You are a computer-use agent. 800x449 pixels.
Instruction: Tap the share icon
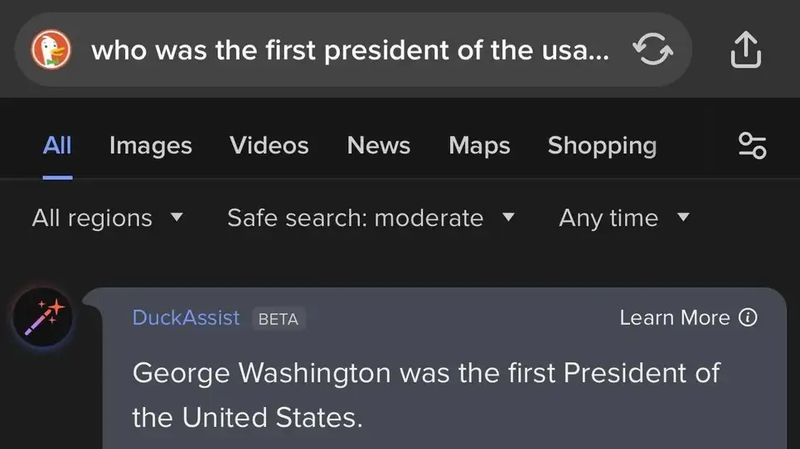pyautogui.click(x=746, y=49)
